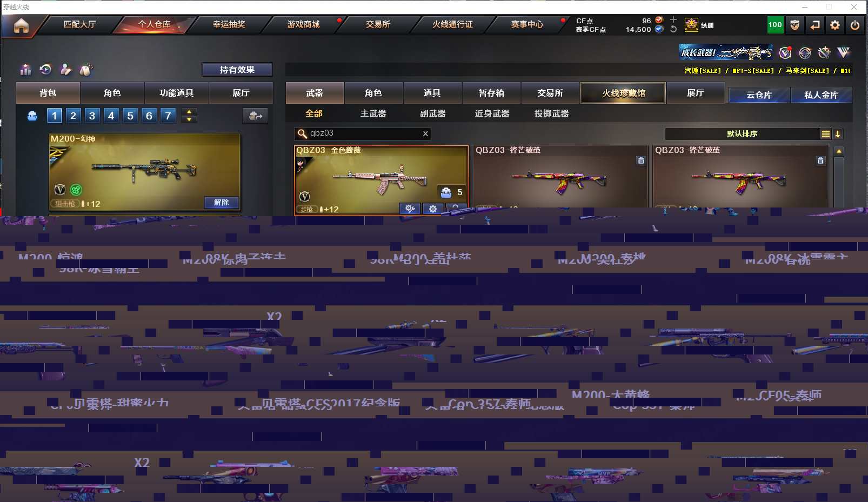Select the 武器 tab
868x502 pixels.
pyautogui.click(x=315, y=93)
